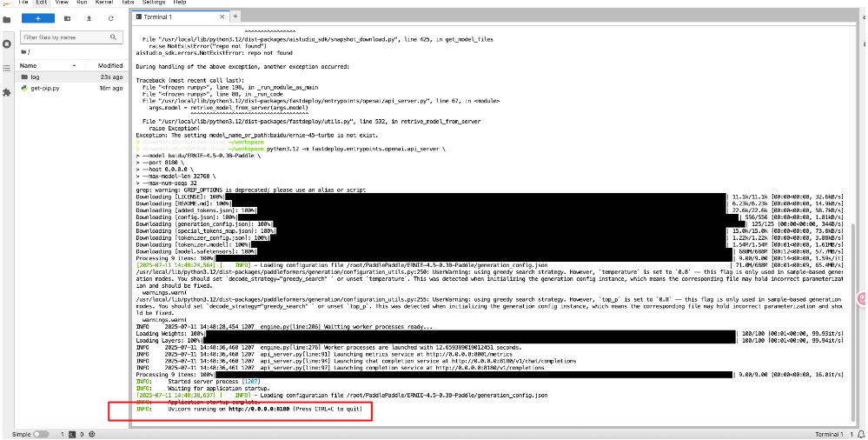Open the Run menu

(x=82, y=3)
